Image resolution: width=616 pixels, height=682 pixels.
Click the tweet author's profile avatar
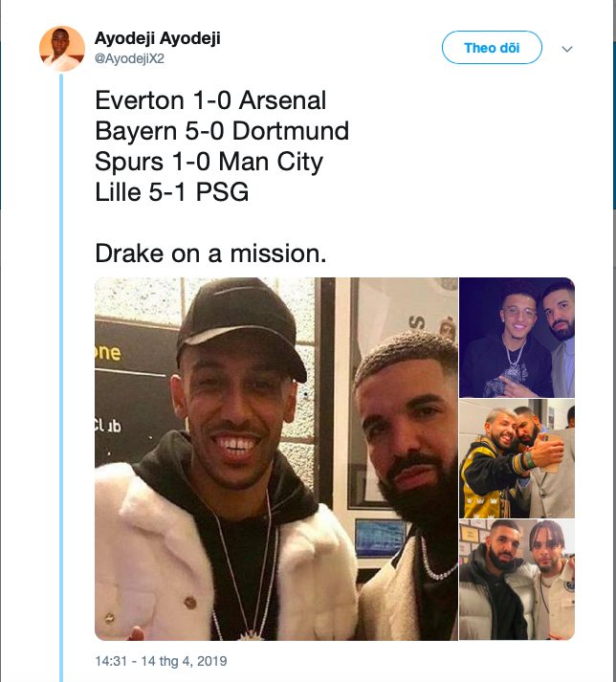tap(62, 48)
